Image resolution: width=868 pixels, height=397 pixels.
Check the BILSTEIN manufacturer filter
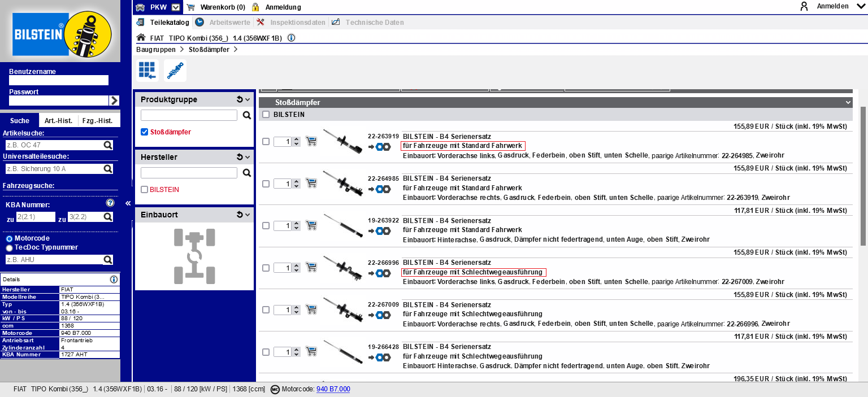[144, 190]
